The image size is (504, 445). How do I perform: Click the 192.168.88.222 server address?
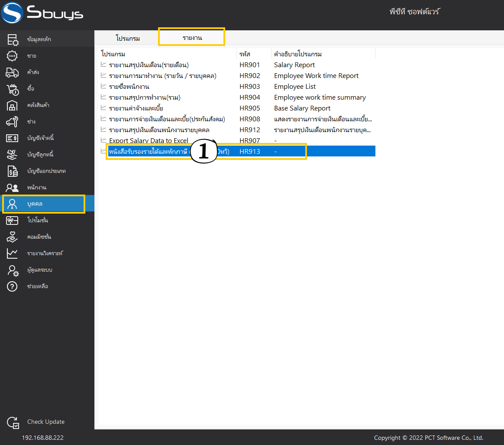pos(43,438)
